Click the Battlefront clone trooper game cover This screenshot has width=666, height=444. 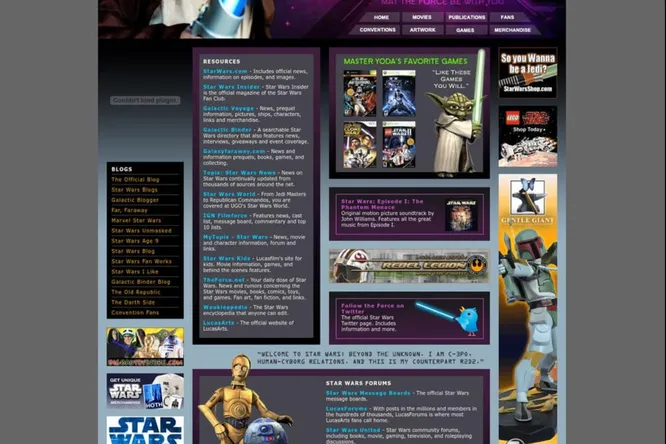(x=360, y=93)
